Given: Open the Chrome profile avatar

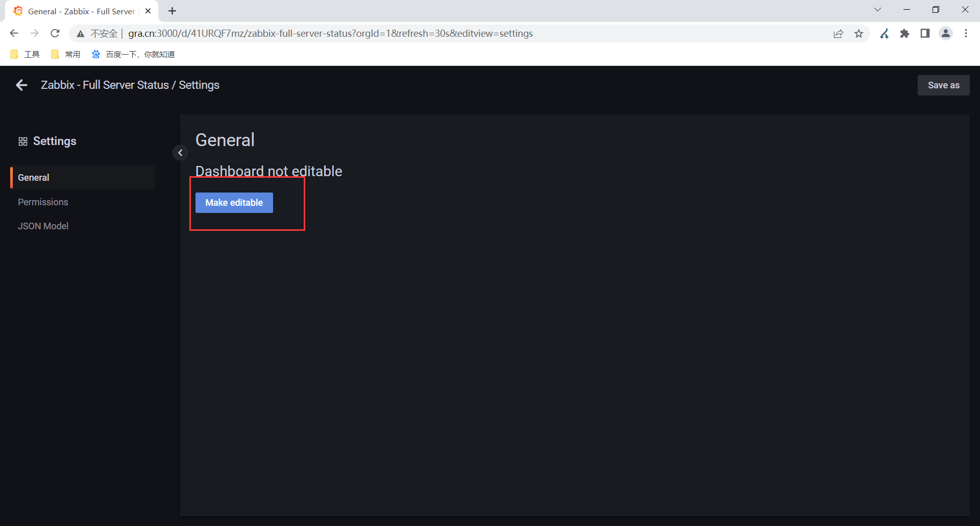Looking at the screenshot, I should pos(946,34).
